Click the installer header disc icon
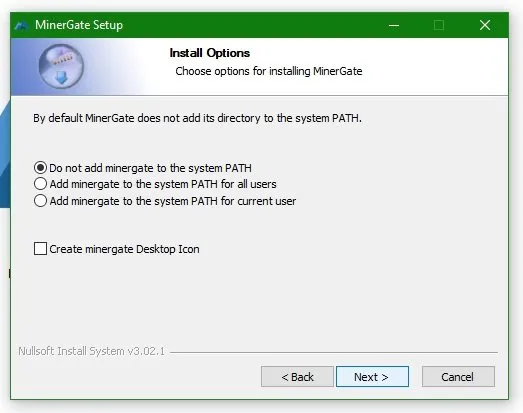 [x=61, y=66]
